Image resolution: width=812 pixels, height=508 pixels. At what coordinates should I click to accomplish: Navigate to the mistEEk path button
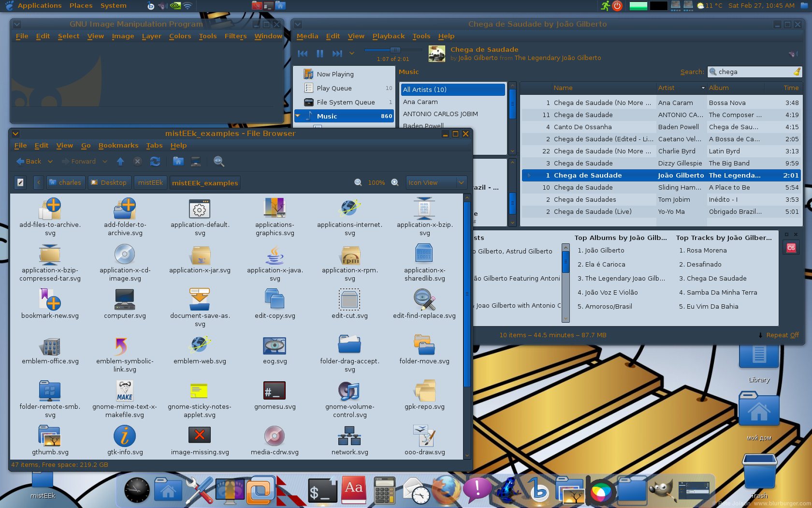[150, 182]
